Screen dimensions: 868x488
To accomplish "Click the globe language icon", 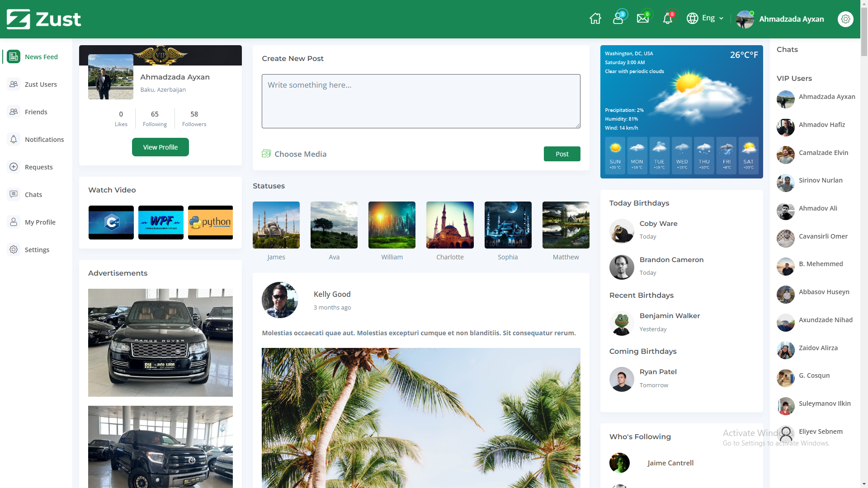I will click(692, 19).
